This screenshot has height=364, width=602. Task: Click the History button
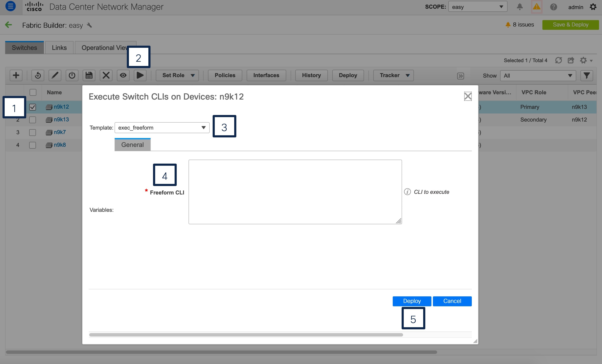tap(311, 75)
